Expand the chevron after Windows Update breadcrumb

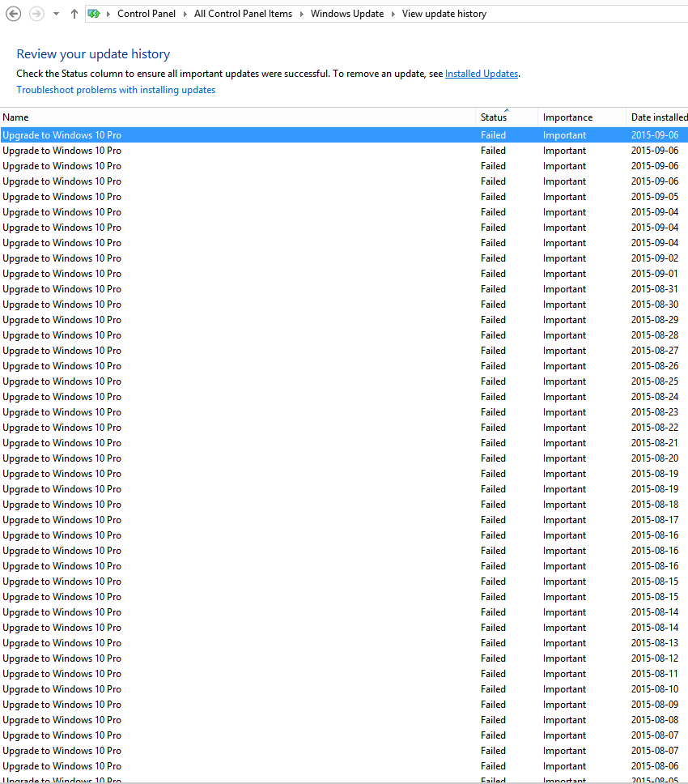tap(393, 14)
